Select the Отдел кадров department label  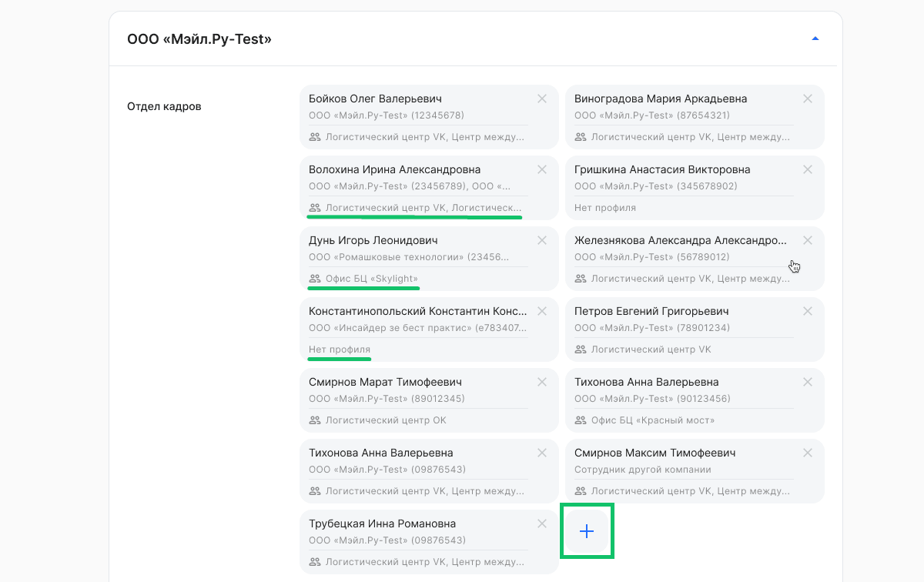[x=164, y=106]
